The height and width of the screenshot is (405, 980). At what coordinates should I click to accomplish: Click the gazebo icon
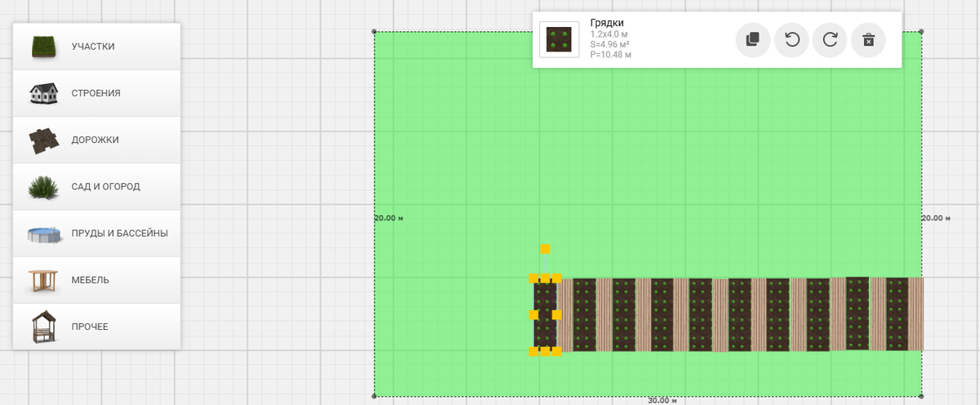pos(44,327)
